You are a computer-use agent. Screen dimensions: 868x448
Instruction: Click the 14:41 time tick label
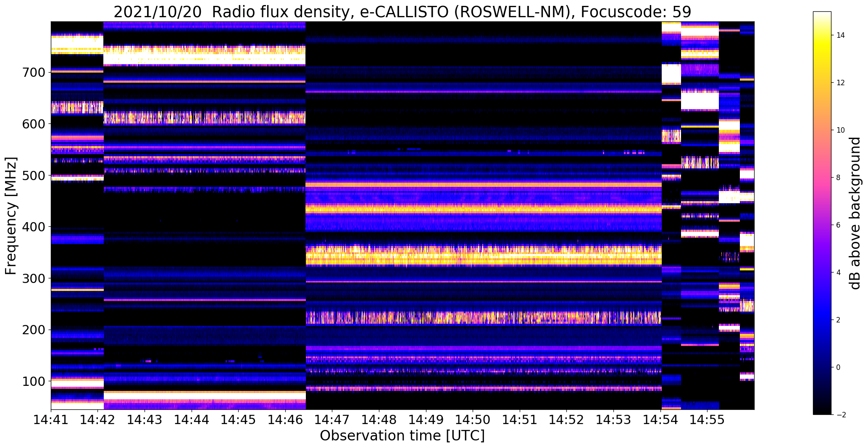click(x=51, y=419)
